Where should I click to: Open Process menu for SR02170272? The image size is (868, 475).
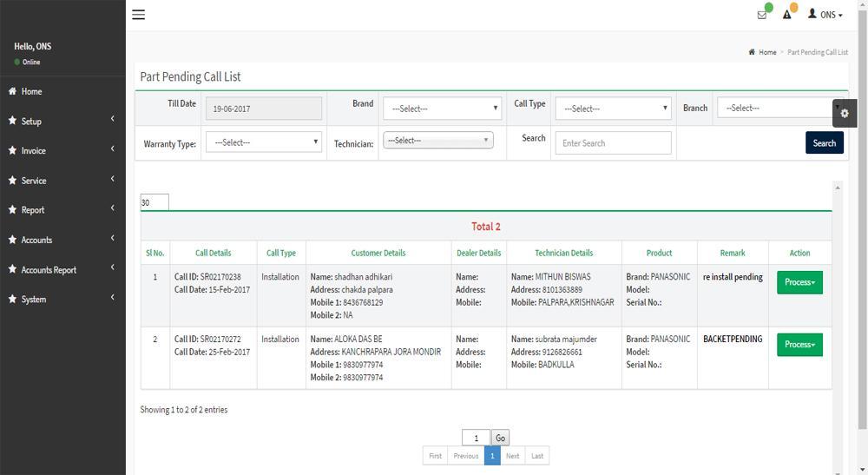pos(799,345)
